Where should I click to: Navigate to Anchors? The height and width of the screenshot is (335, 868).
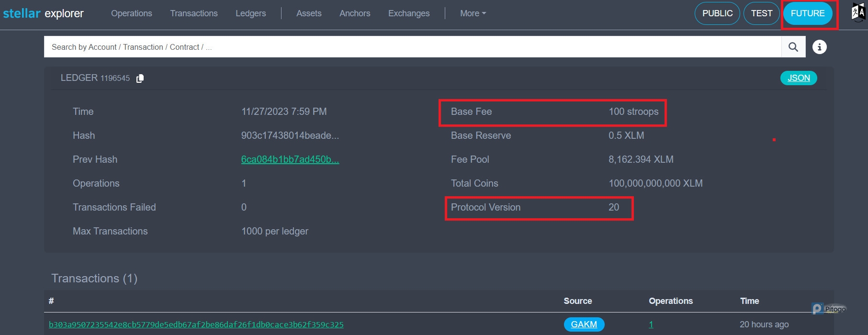pyautogui.click(x=354, y=13)
